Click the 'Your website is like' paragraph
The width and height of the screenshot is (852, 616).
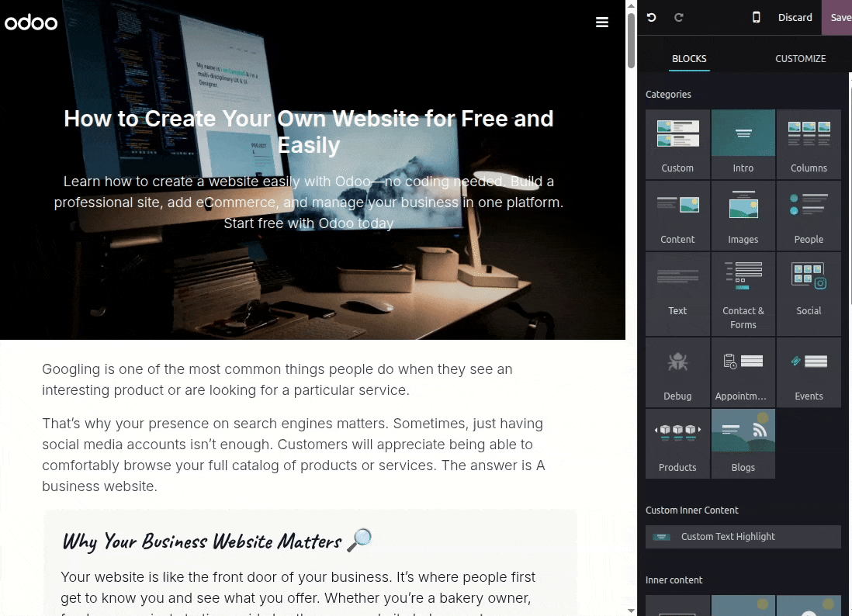298,593
